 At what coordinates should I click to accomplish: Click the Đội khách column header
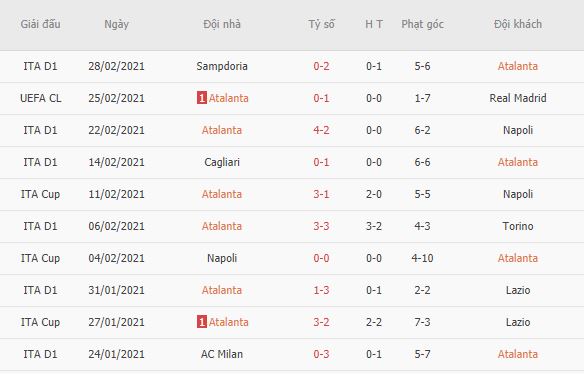coord(518,24)
